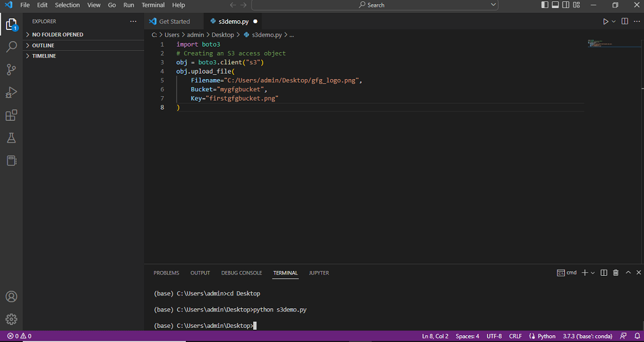
Task: Delete the terminal with the trash icon
Action: [x=615, y=273]
